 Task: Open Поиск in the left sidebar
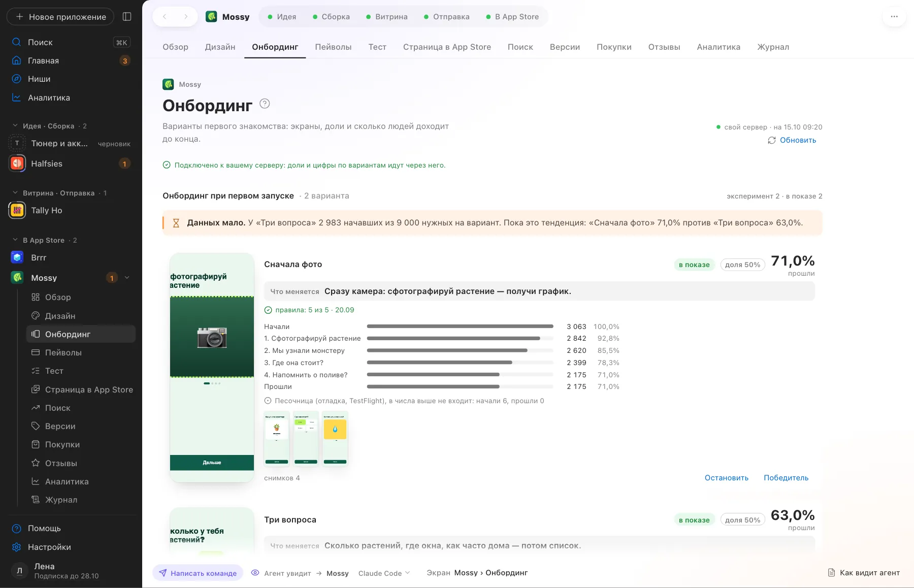[x=71, y=42]
